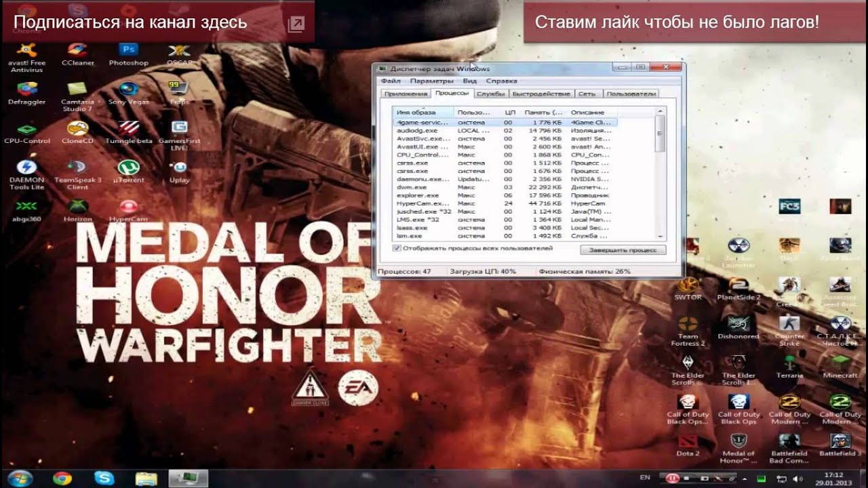868x488 pixels.
Task: Sort processes by Имя образа column
Action: coord(424,112)
